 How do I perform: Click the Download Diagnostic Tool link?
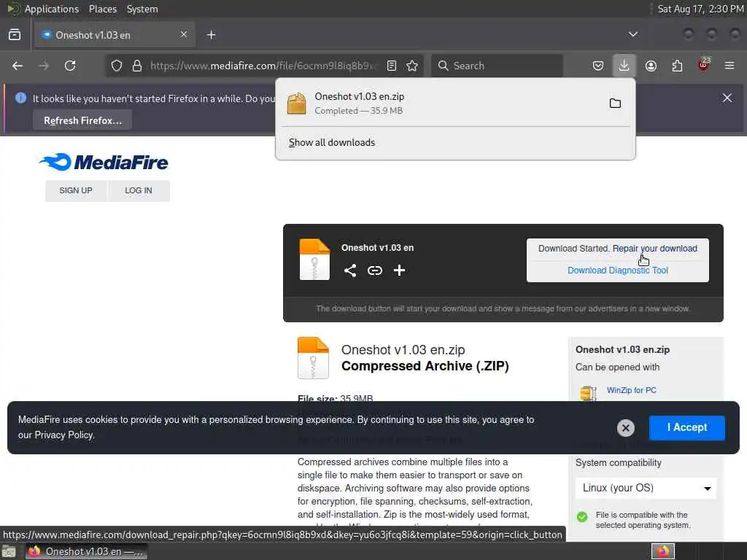(617, 271)
